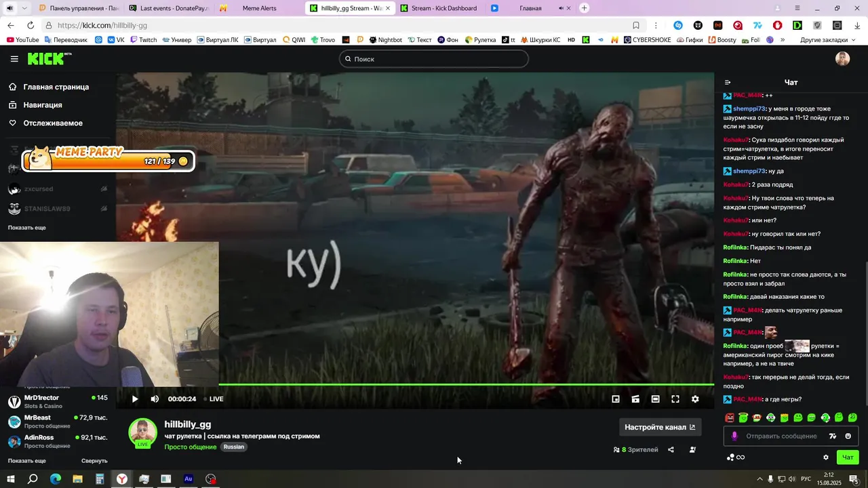Open the YouTube bookmark
Screen dimensions: 868x488
tap(22, 40)
